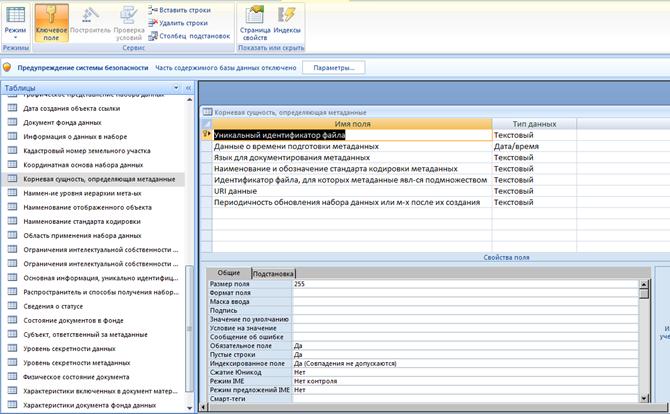This screenshot has width=670, height=414.
Task: Click Вставить строки in ribbon
Action: point(184,9)
